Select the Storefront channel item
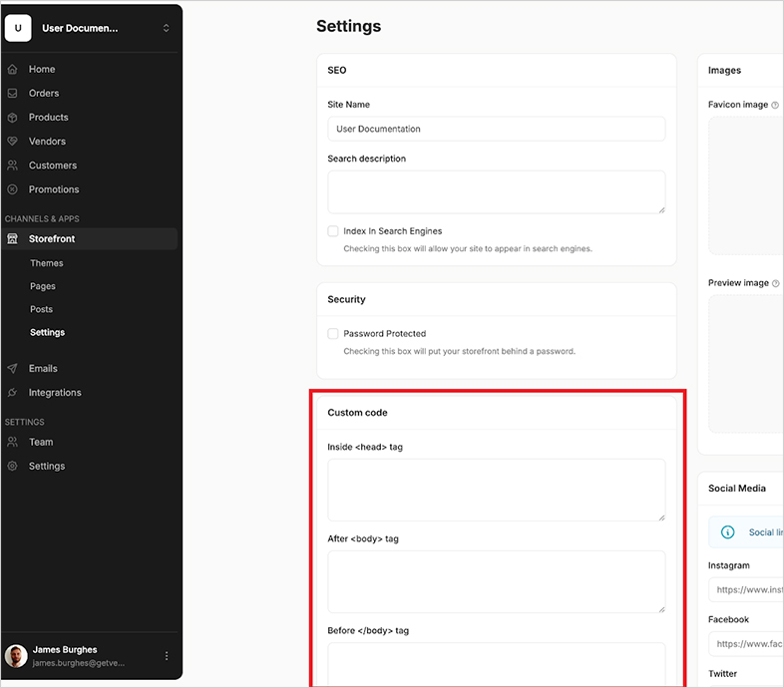Image resolution: width=784 pixels, height=688 pixels. pos(90,238)
